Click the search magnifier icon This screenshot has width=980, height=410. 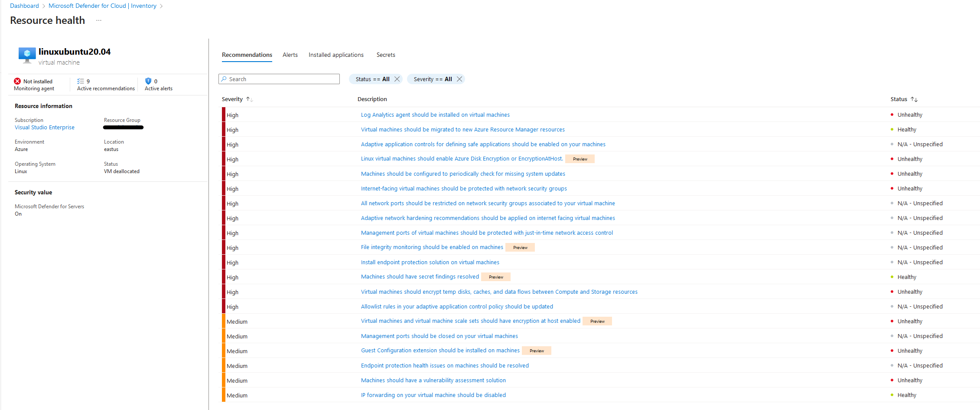click(224, 79)
